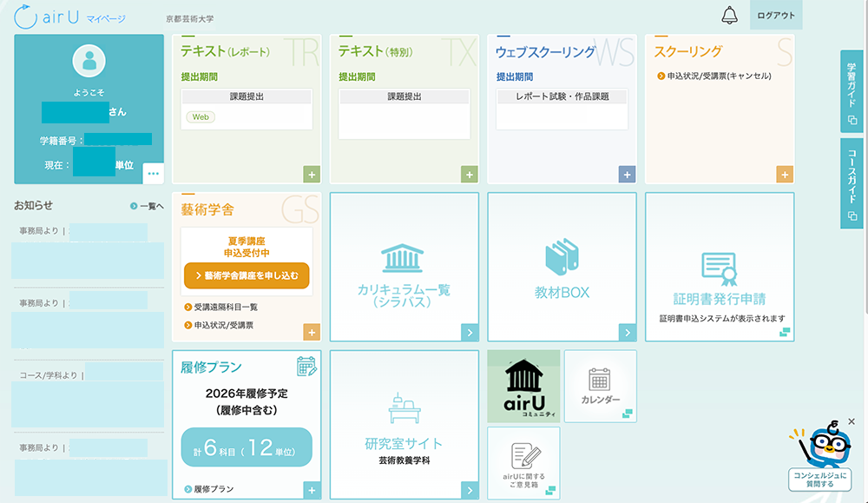Screen dimensions: 868x503
Task: Click arrow on 教材BOX tile
Action: [628, 333]
